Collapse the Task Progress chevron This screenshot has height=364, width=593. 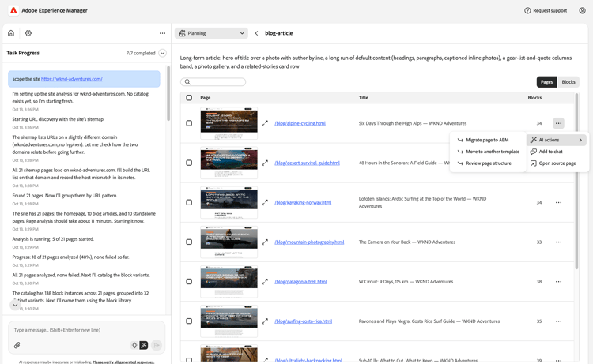point(162,53)
